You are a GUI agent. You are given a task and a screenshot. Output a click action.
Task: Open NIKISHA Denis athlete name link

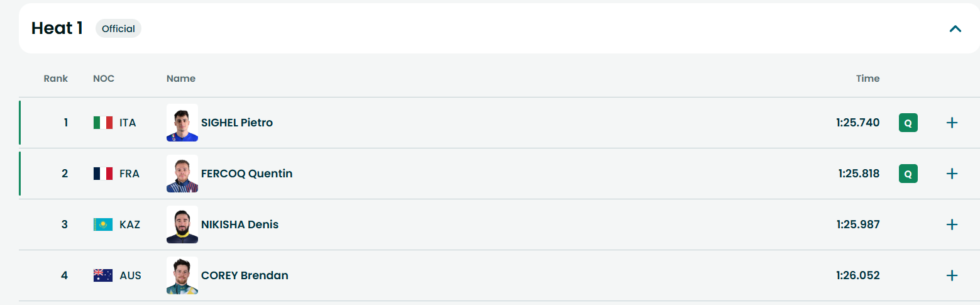[x=239, y=225]
